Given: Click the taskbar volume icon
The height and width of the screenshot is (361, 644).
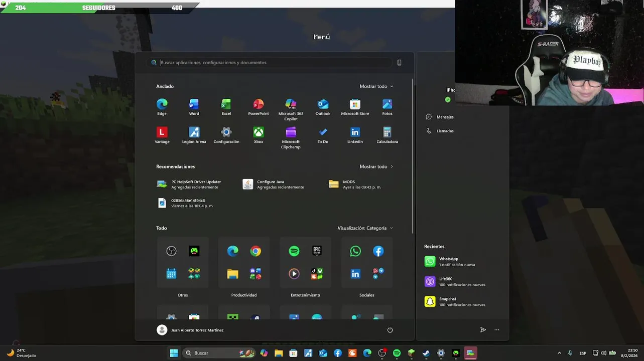Looking at the screenshot, I should coord(603,353).
